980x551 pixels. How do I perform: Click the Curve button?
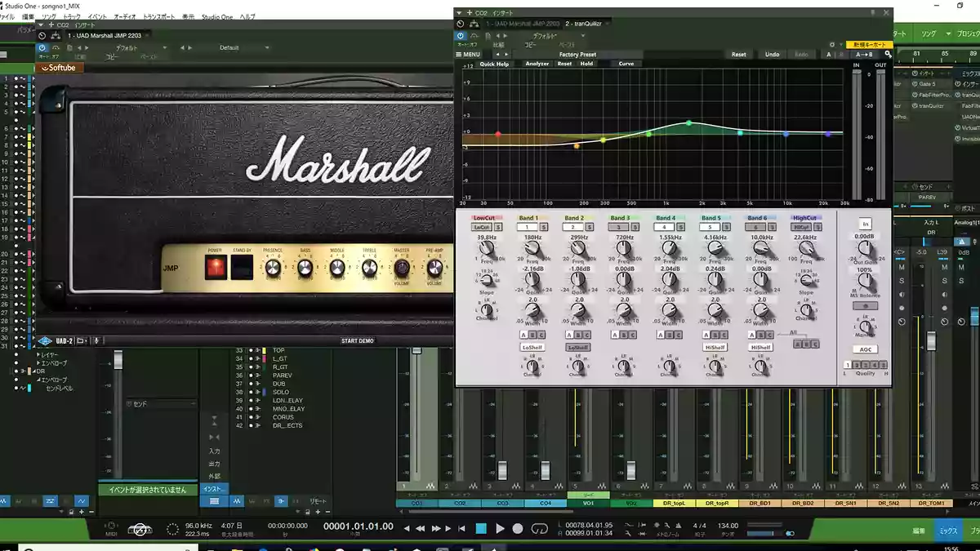coord(626,64)
